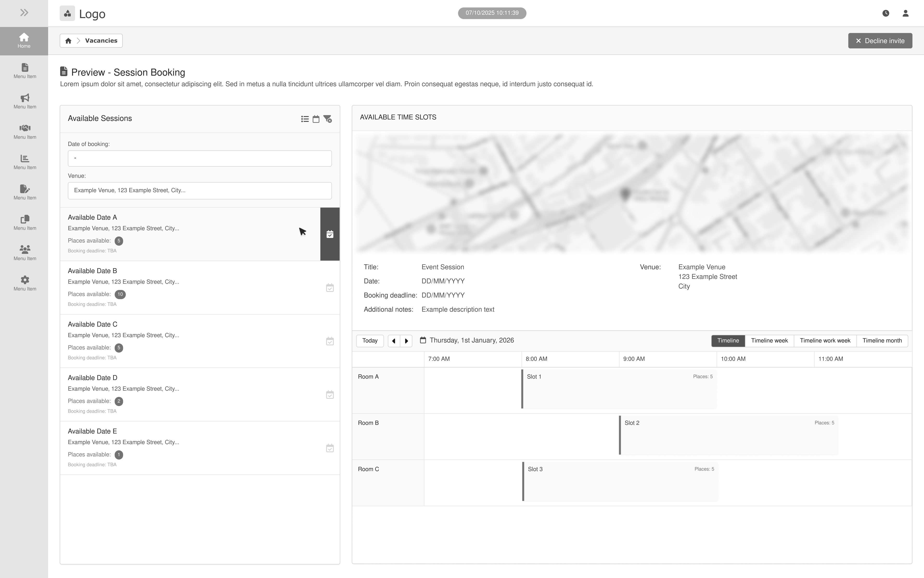Open the user profile icon
The height and width of the screenshot is (578, 924).
click(x=905, y=13)
